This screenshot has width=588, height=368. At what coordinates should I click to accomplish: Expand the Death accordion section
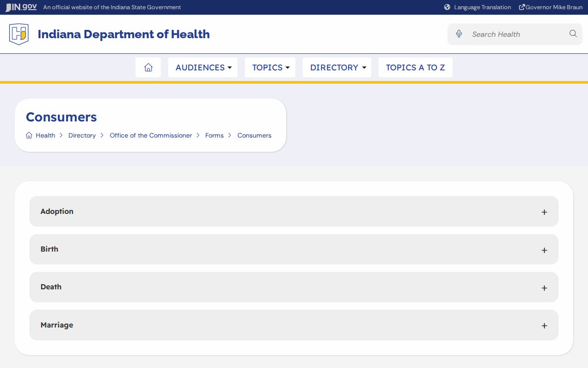click(x=294, y=287)
